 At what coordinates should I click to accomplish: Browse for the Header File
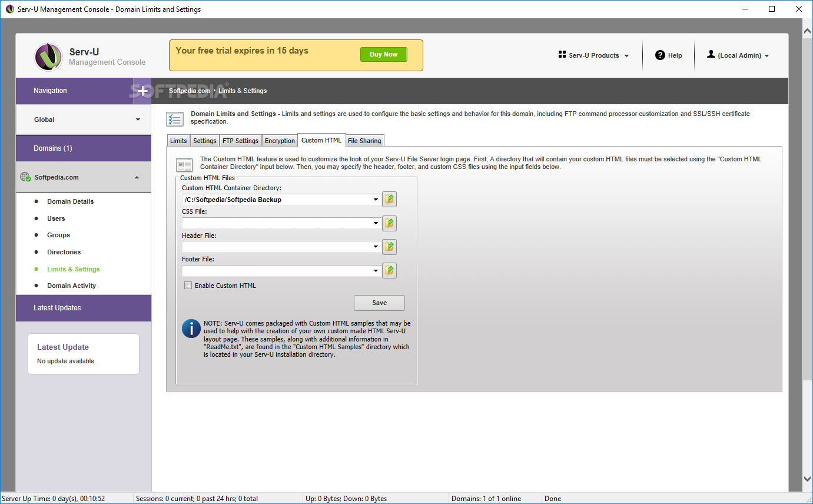click(x=389, y=247)
